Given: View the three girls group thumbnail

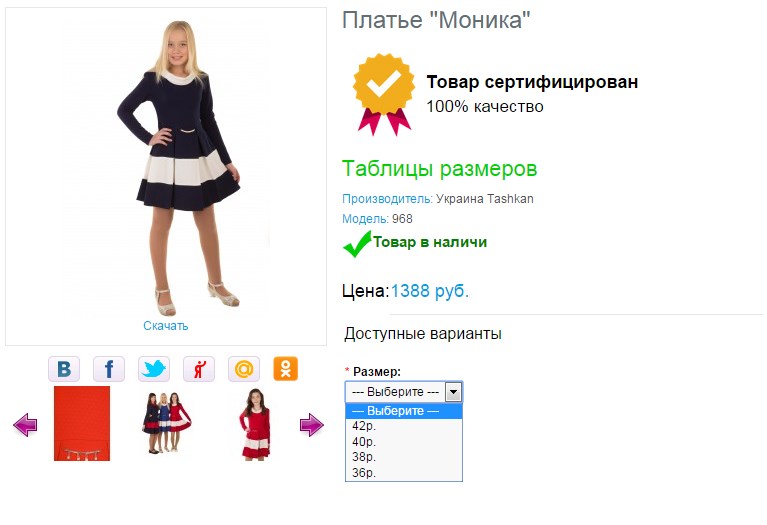Looking at the screenshot, I should (x=166, y=422).
